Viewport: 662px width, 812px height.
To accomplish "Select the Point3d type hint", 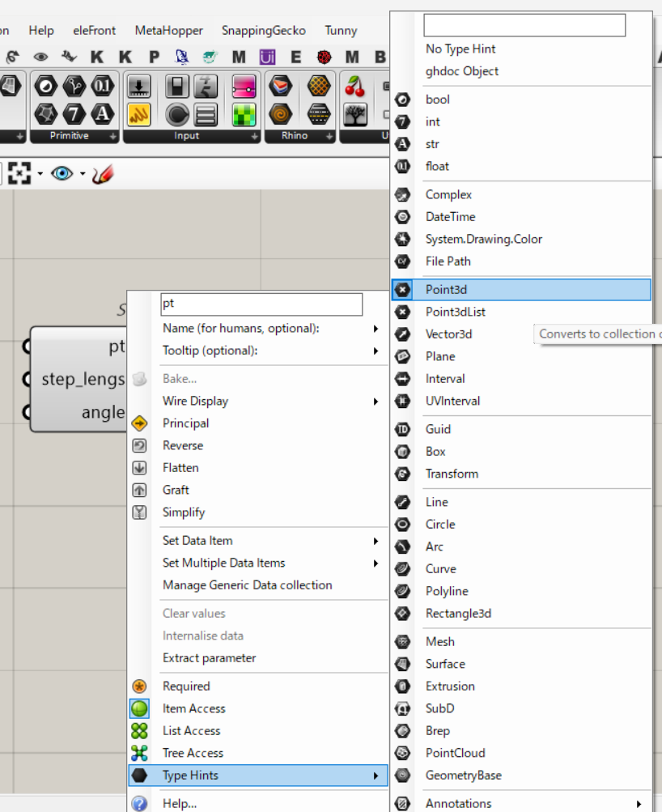I will point(446,289).
